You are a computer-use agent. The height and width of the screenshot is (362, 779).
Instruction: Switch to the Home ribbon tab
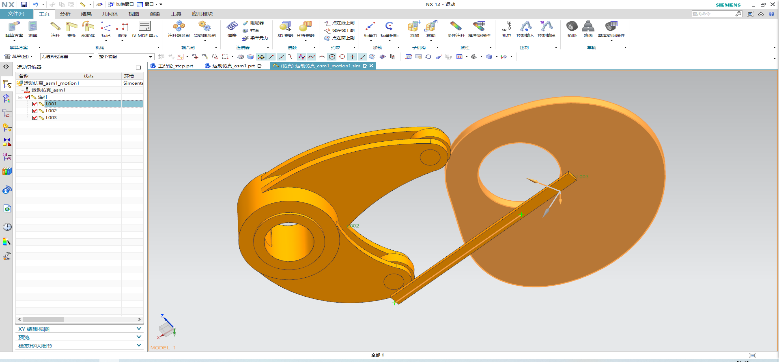pyautogui.click(x=45, y=14)
